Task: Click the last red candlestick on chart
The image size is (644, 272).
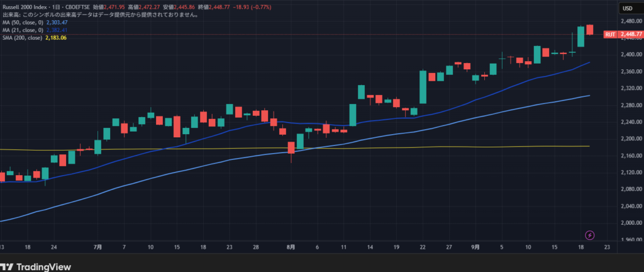Action: [590, 30]
